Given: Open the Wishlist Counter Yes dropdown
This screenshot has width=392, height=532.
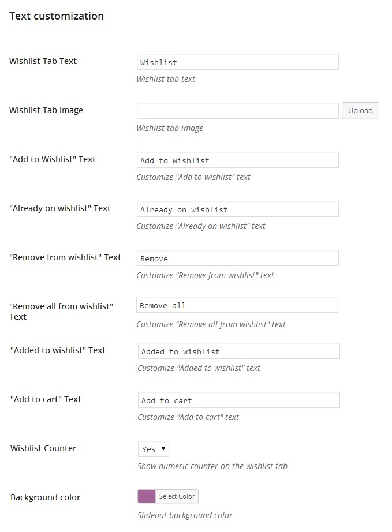Looking at the screenshot, I should [154, 449].
